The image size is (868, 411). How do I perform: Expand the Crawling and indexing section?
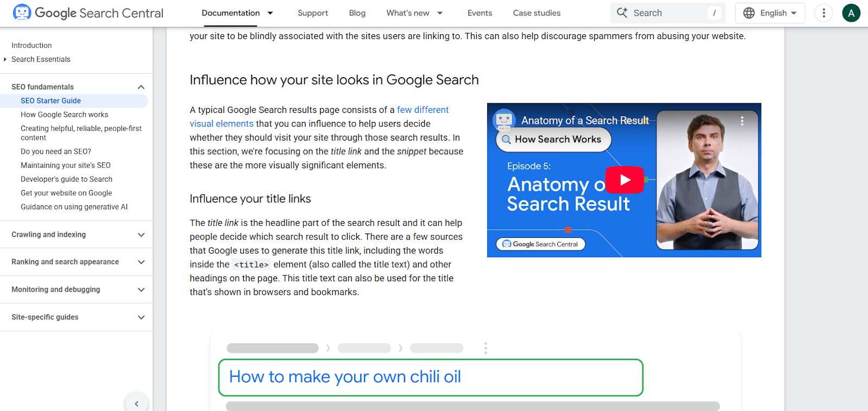[141, 235]
